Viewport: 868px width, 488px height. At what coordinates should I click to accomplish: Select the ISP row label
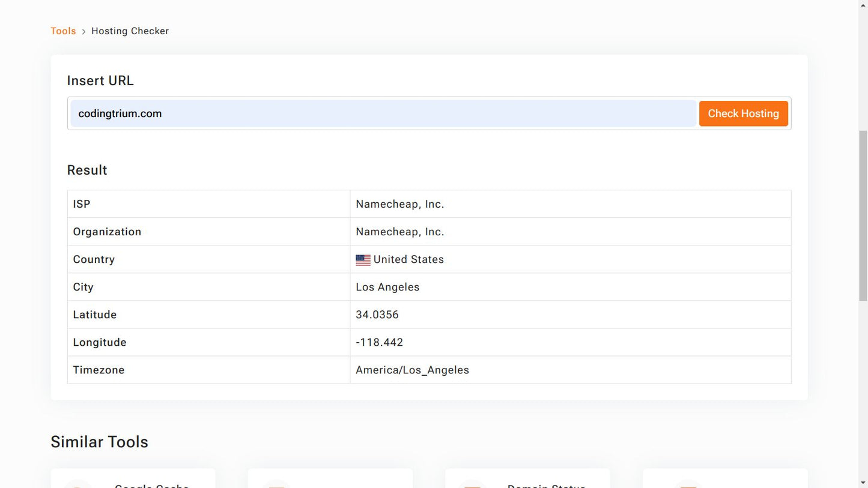82,204
